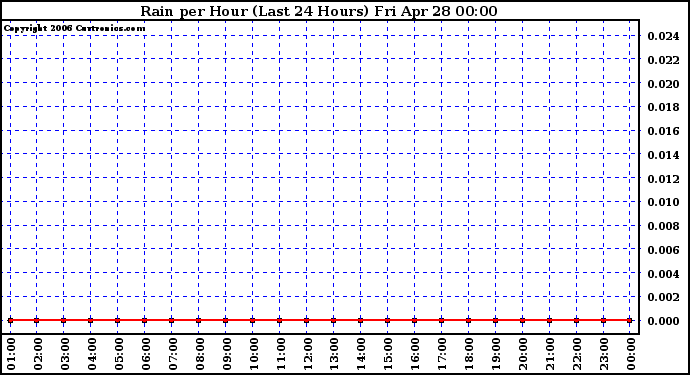Image resolution: width=690 pixels, height=375 pixels.
Task: Click the 02:00 time axis label
Action: [38, 354]
